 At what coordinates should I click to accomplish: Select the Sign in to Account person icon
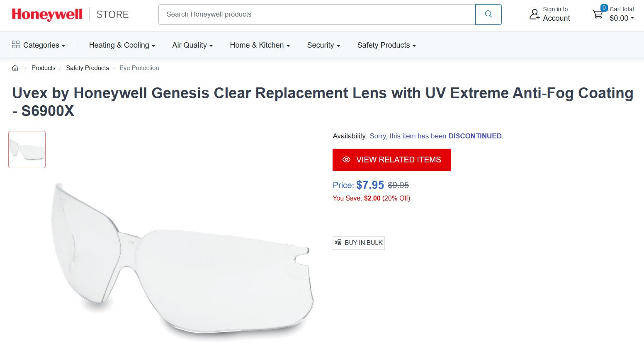534,14
